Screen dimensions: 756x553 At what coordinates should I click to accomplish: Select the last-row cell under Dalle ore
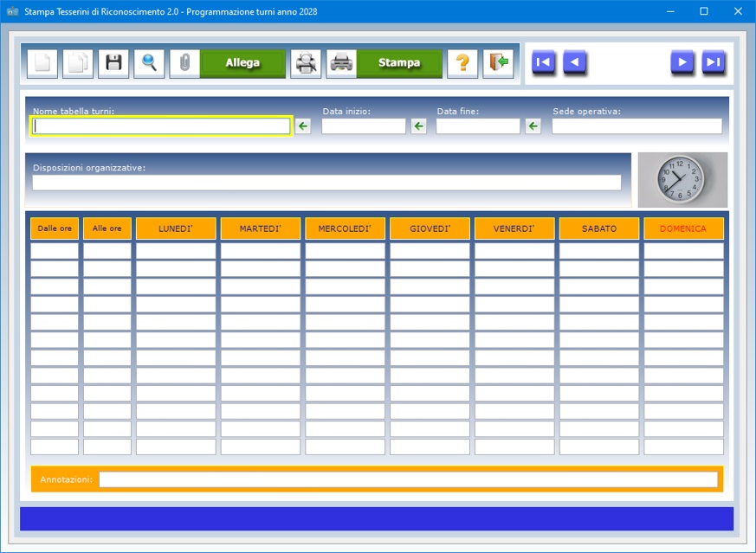coord(55,447)
